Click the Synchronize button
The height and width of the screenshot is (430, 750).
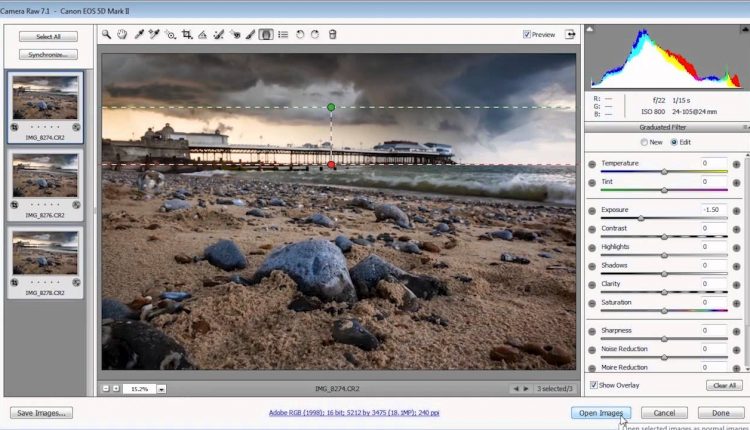48,55
